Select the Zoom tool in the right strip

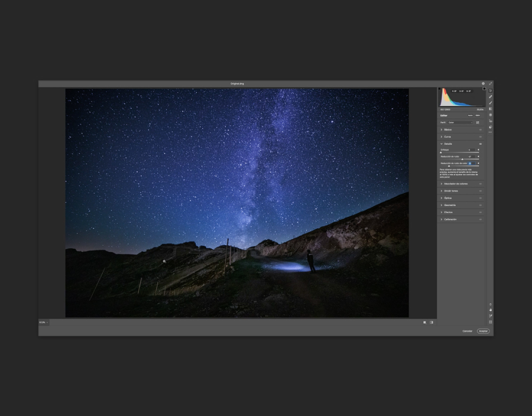coord(491,304)
